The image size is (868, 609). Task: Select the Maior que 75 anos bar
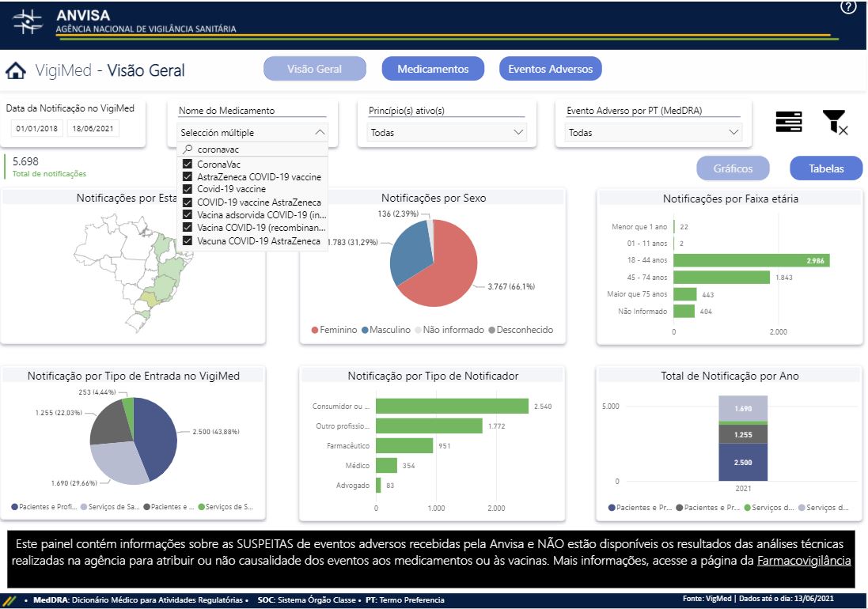684,294
